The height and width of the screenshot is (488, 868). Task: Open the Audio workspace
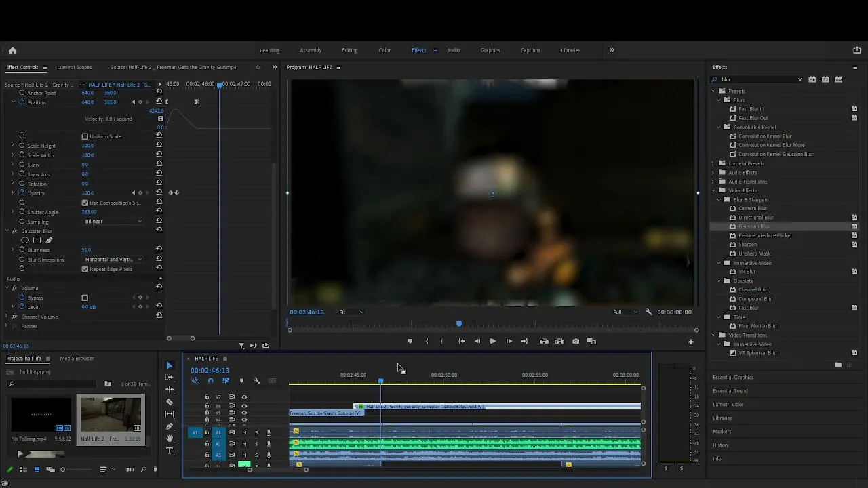453,50
